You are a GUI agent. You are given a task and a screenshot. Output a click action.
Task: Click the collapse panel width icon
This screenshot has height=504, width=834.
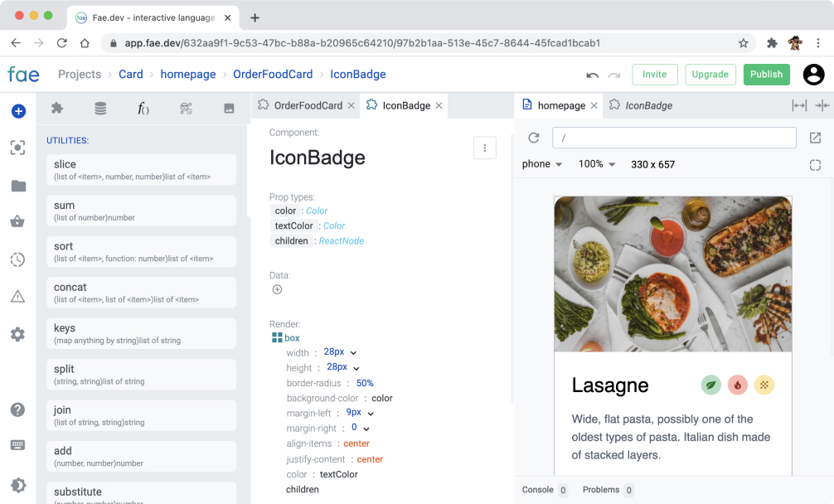point(822,106)
